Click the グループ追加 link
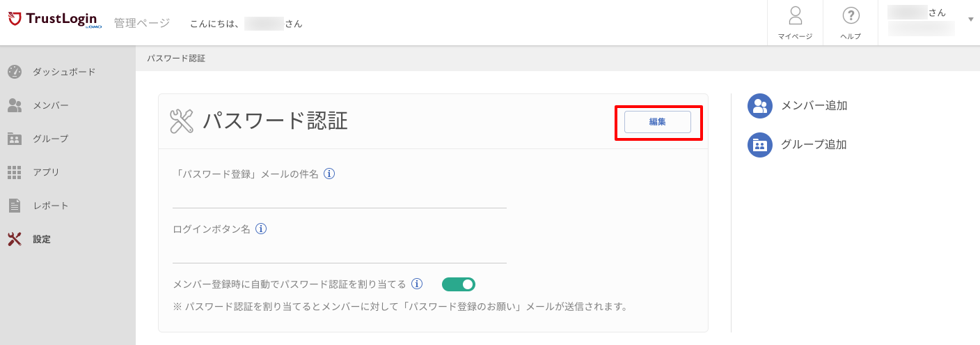Screen dimensions: 980x345 (798, 145)
